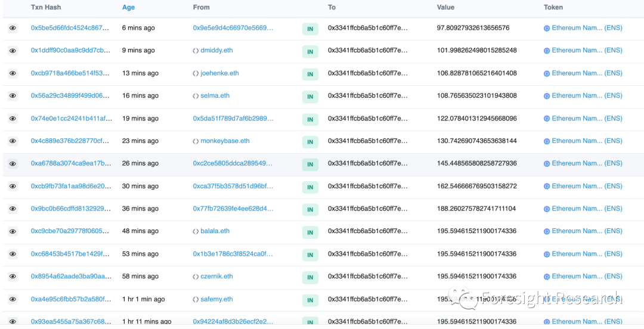Select value 188.260275782741711104
This screenshot has width=644, height=329.
click(477, 208)
